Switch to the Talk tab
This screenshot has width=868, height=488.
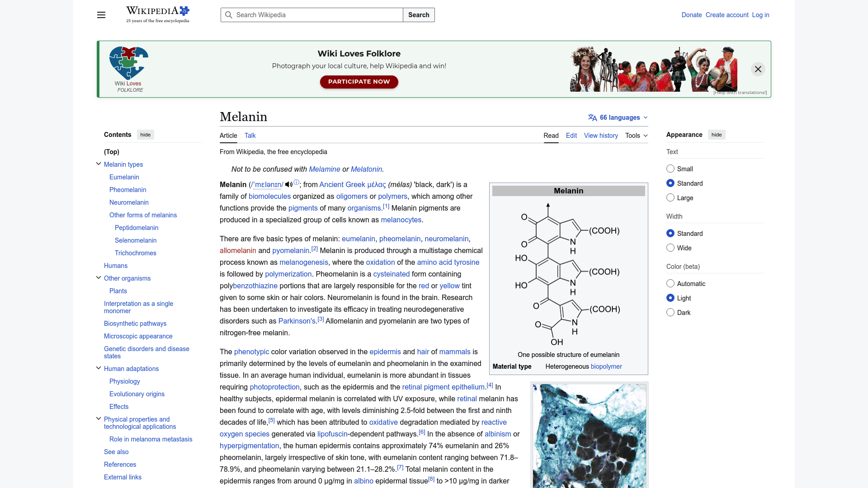tap(250, 136)
